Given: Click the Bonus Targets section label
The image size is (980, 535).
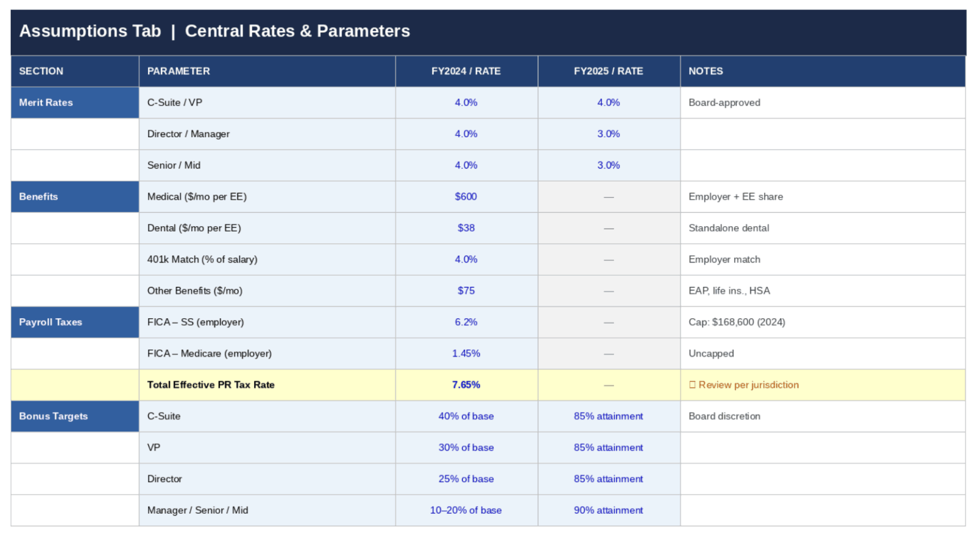Looking at the screenshot, I should (53, 416).
